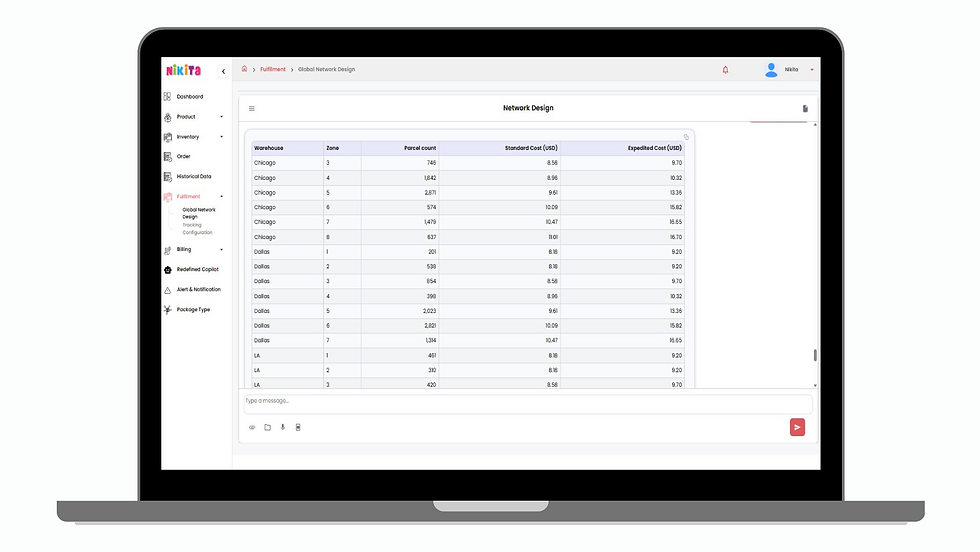Click the Global Network Design breadcrumb

326,69
